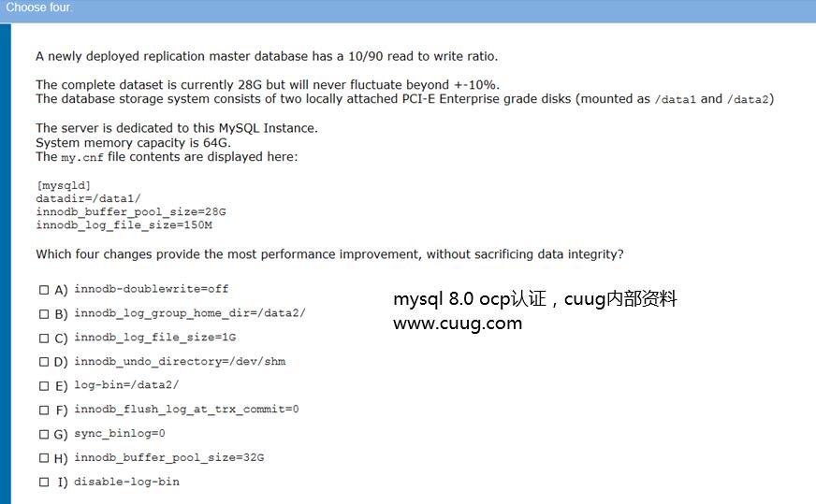Check option A innodb-doublewrite=off
Viewport: 816px width, 504px height.
[x=44, y=290]
